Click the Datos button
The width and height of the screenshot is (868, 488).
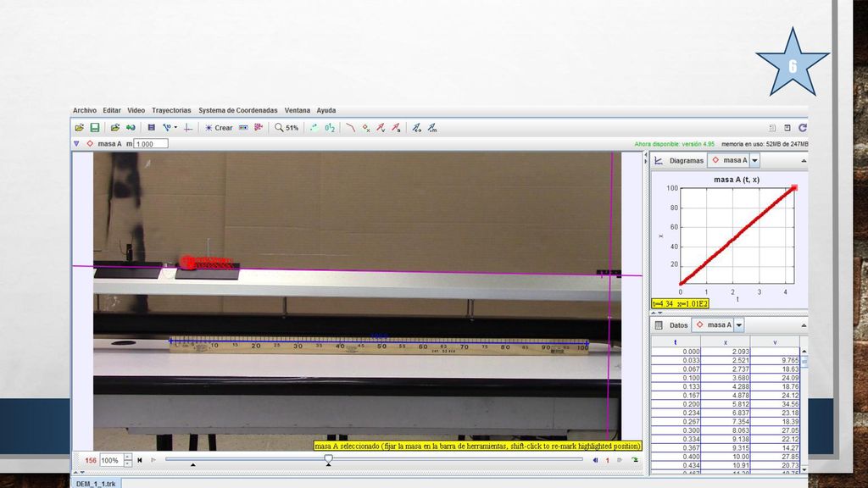(679, 325)
